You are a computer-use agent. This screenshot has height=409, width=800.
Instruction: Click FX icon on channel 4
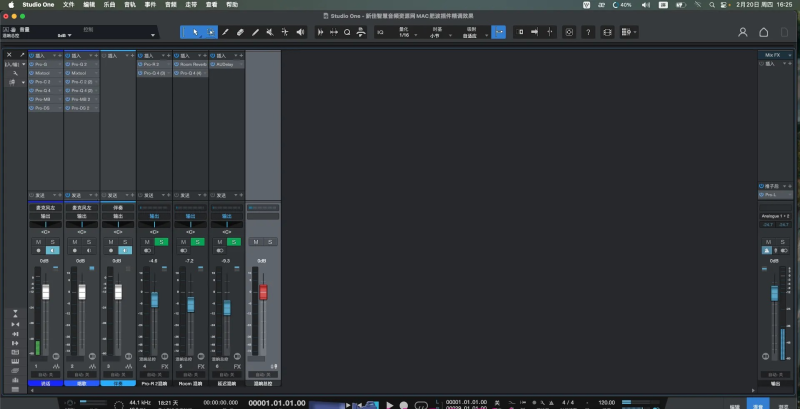[165, 367]
